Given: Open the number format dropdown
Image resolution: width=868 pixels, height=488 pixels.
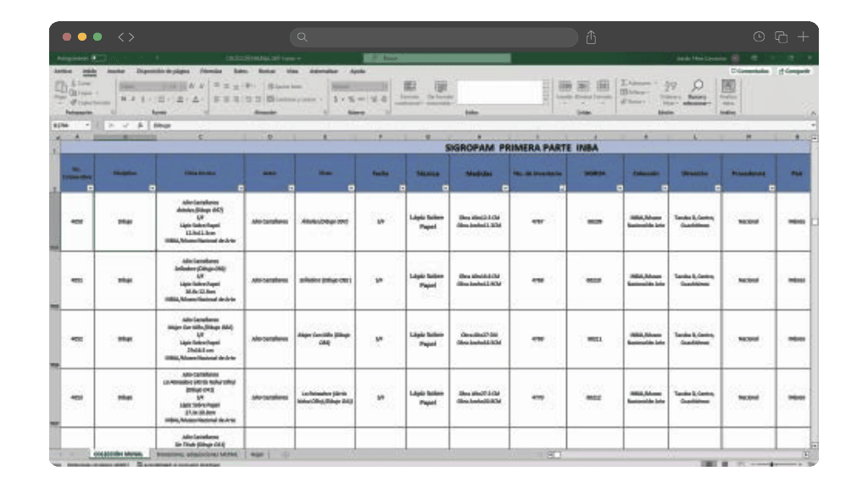Looking at the screenshot, I should (x=385, y=86).
